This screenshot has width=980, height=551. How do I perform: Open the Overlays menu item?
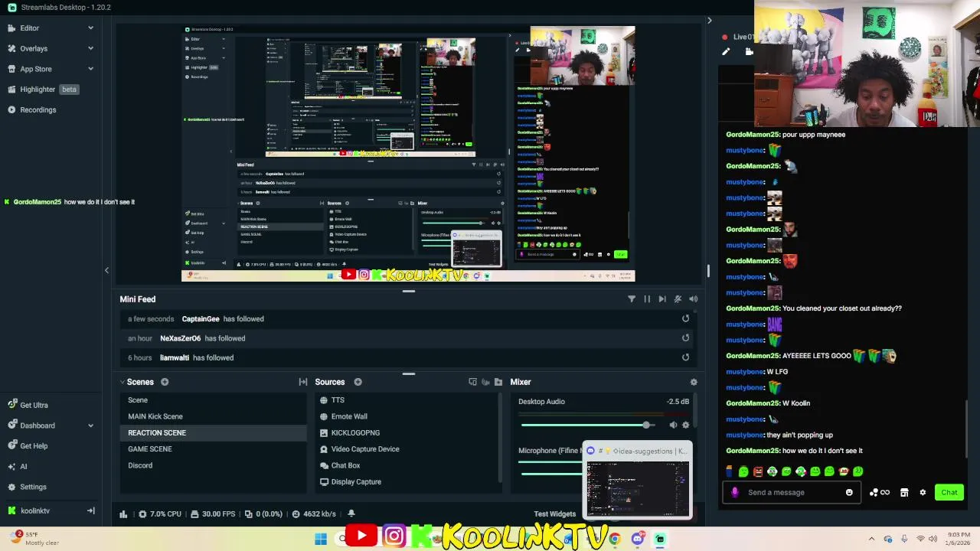(x=34, y=48)
